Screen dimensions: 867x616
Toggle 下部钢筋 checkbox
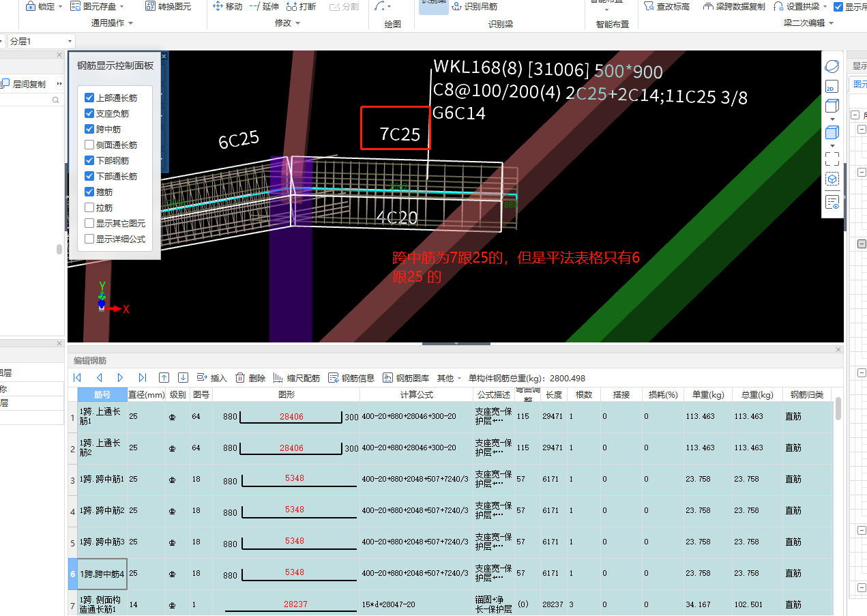(89, 161)
